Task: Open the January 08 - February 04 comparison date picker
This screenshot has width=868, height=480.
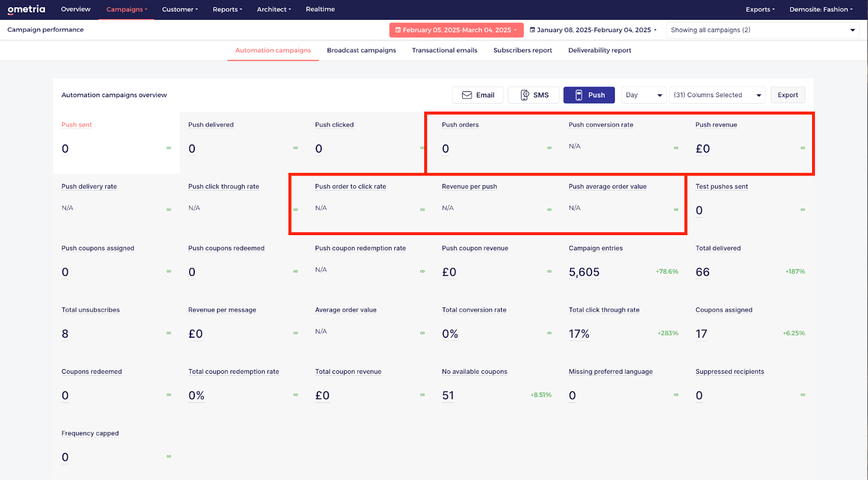Action: [x=593, y=30]
